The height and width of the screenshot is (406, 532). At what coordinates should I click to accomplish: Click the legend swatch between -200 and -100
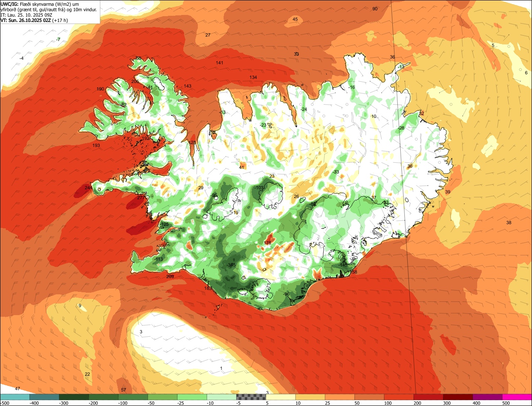coord(103,397)
